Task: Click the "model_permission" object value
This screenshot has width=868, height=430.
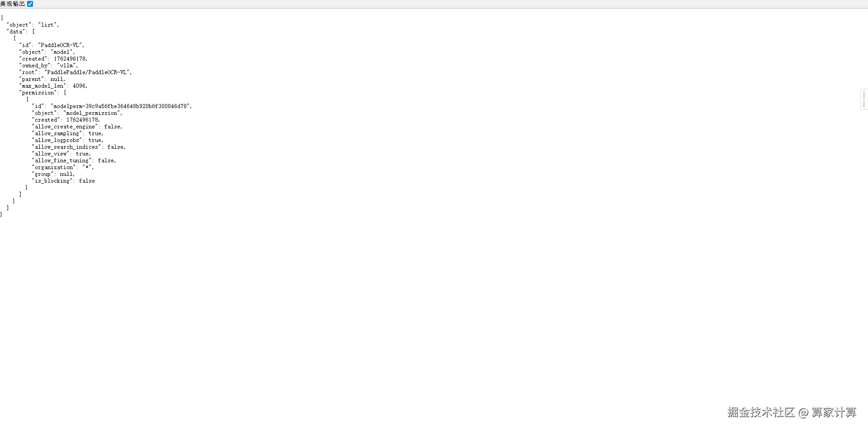Action: pyautogui.click(x=92, y=113)
